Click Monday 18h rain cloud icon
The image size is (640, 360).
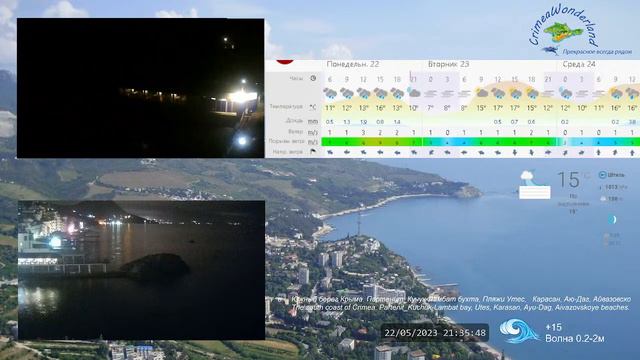click(397, 93)
